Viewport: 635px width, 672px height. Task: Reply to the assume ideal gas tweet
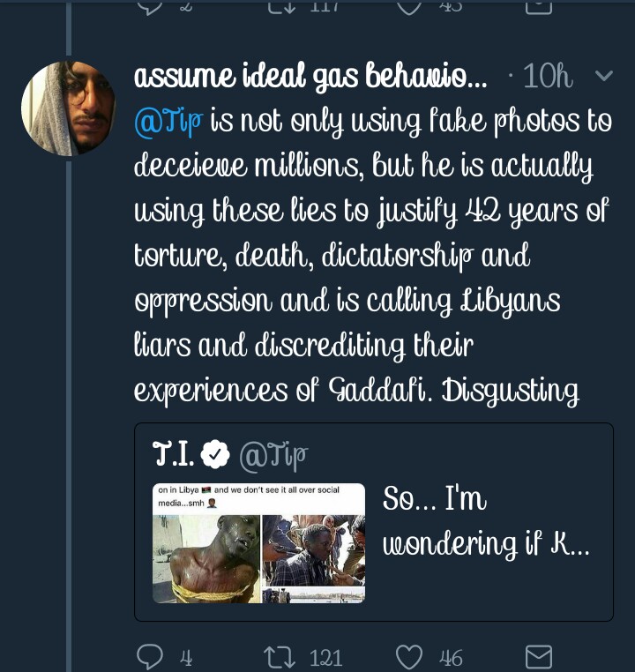click(151, 656)
